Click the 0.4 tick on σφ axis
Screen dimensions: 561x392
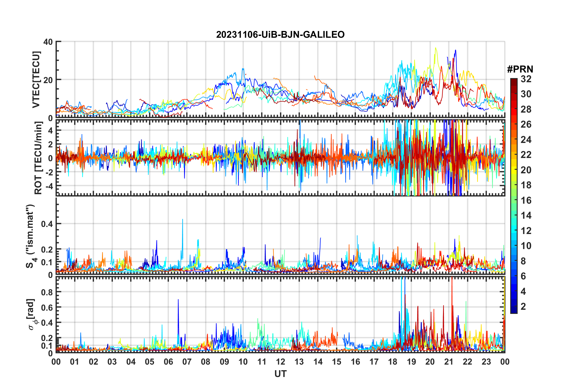coord(47,323)
